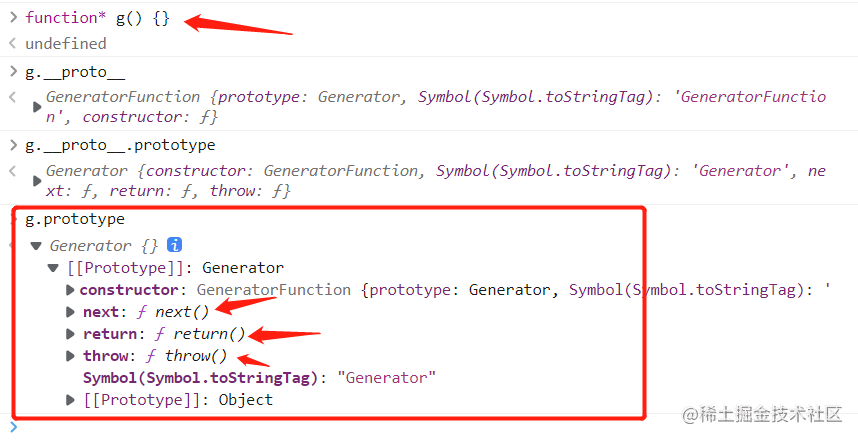This screenshot has height=440, width=858.
Task: Click the blue info icon beside Generator {}
Action: 174,245
